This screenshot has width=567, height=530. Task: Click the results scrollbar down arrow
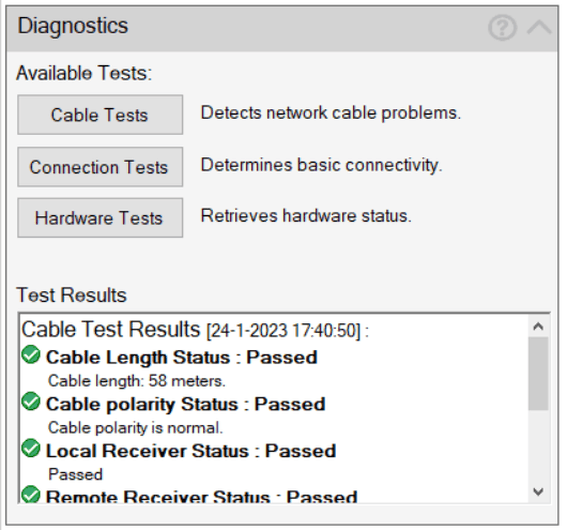coord(538,492)
